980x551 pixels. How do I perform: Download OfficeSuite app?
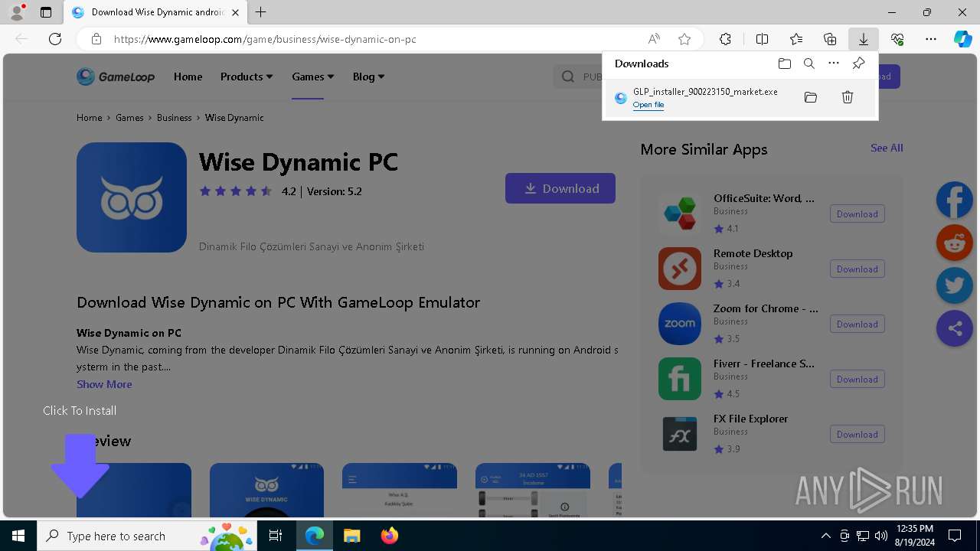point(857,214)
